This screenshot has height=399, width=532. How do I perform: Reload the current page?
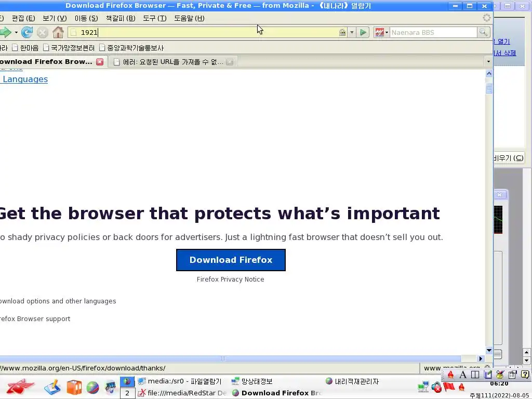click(x=27, y=33)
